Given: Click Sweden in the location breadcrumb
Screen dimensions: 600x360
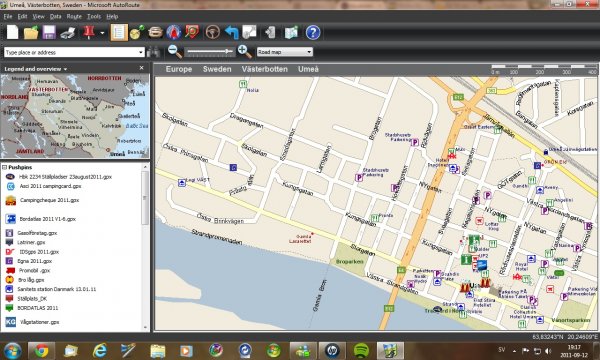Looking at the screenshot, I should coord(217,69).
